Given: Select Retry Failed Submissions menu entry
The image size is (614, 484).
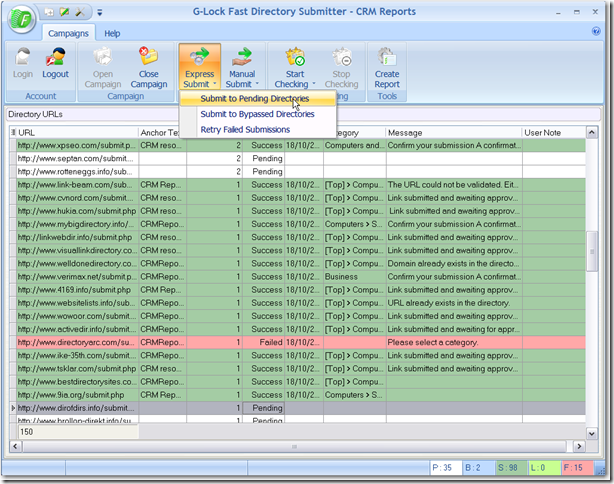Looking at the screenshot, I should 245,130.
